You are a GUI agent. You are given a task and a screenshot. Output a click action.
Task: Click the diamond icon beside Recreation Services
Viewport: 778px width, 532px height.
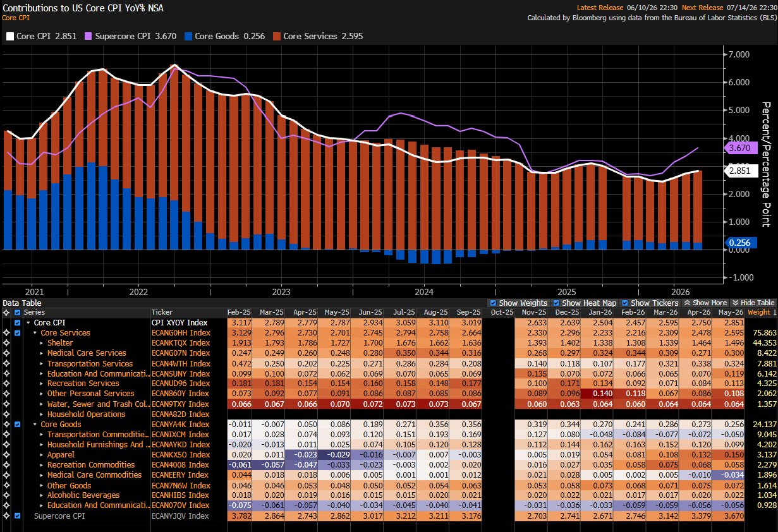(x=7, y=384)
